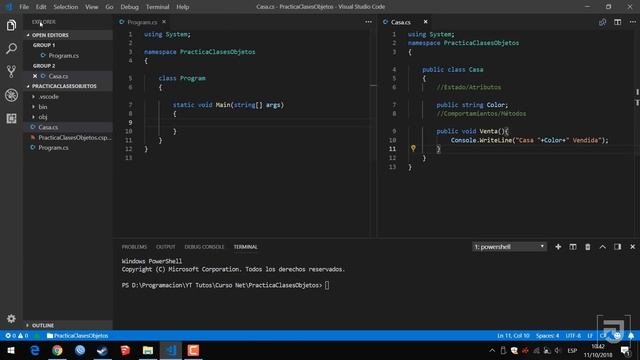Image resolution: width=640 pixels, height=360 pixels.
Task: Maximize the panel with up chevron
Action: pos(602,247)
